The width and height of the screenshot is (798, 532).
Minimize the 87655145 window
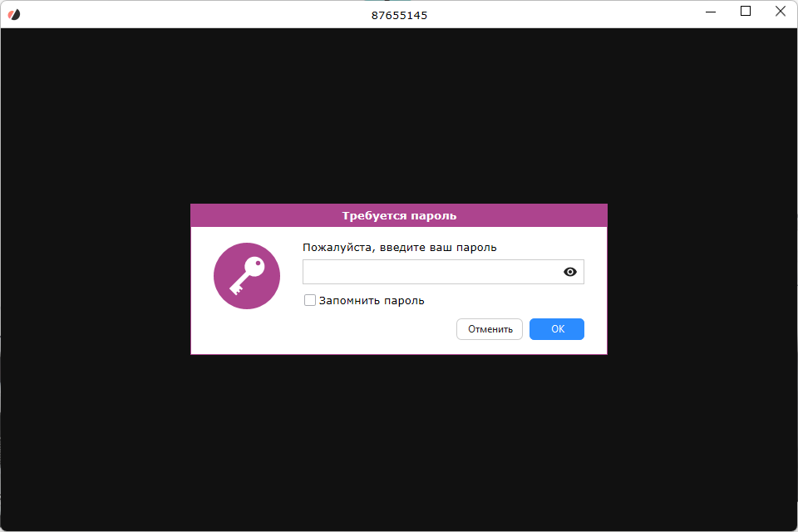point(711,12)
